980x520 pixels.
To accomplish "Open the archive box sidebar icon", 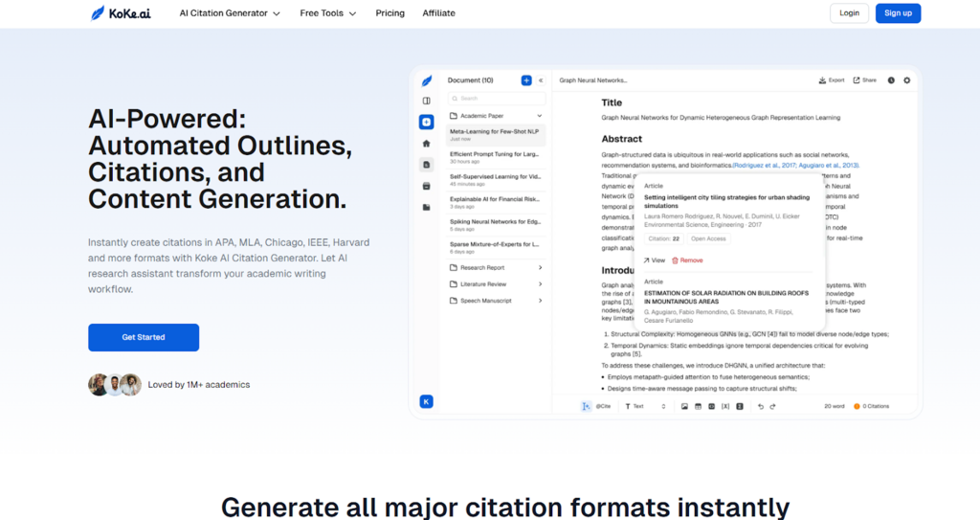I will point(426,186).
